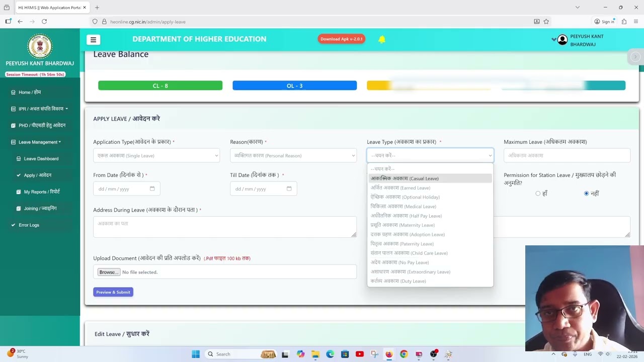Open Microsoft Store from the taskbar
Screen dimensions: 644x362
pos(345,354)
